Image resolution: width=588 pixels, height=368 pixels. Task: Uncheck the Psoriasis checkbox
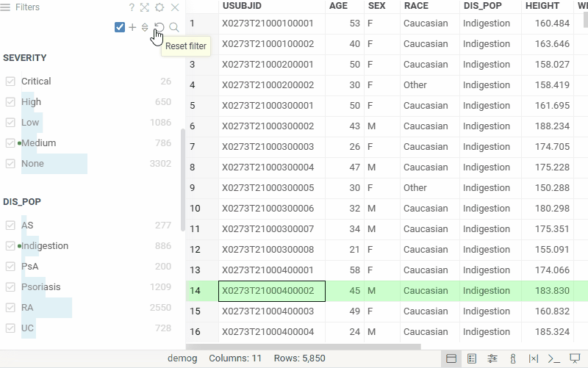click(x=10, y=287)
